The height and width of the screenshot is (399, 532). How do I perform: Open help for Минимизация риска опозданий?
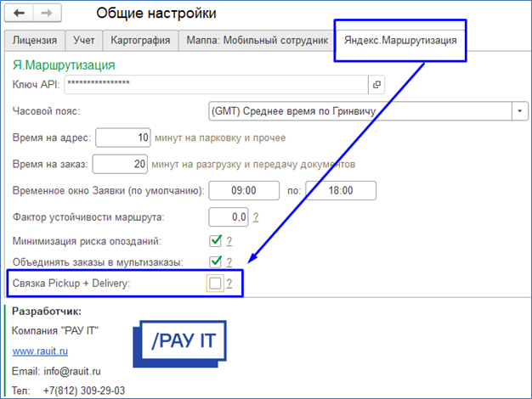point(229,241)
